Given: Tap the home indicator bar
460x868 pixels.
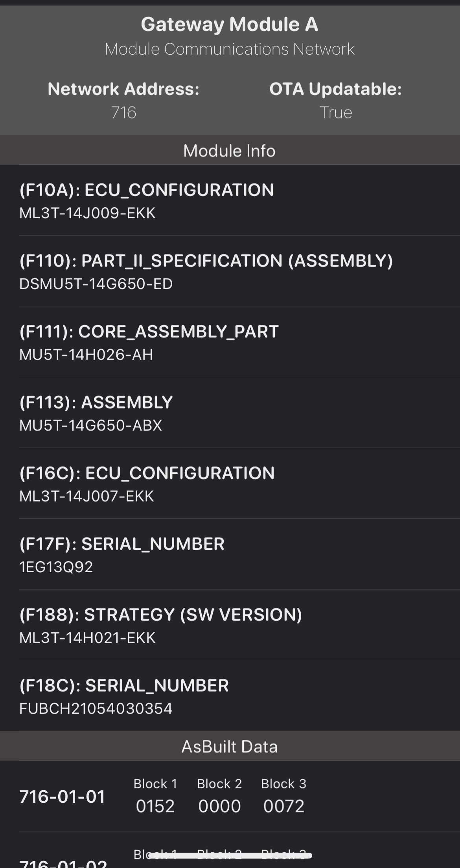Looking at the screenshot, I should point(230,855).
